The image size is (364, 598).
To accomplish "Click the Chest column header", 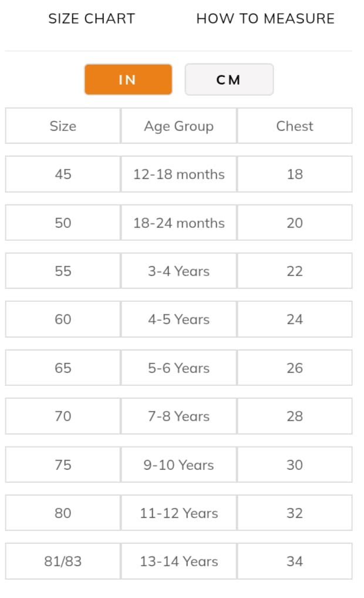I will 295,126.
